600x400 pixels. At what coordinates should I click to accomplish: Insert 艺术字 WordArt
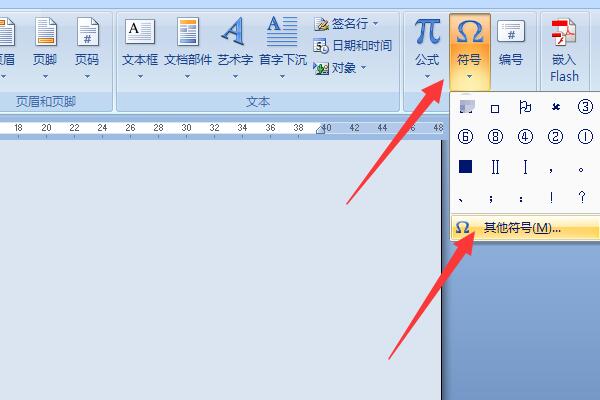(235, 47)
